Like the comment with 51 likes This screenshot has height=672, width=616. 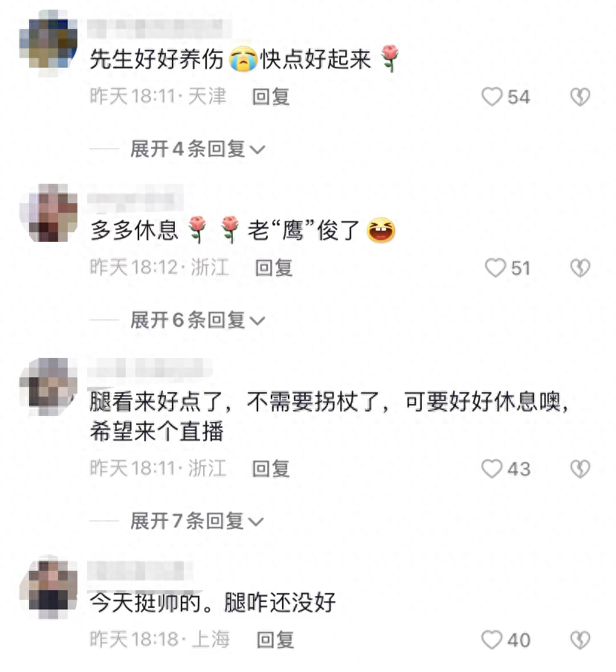495,268
